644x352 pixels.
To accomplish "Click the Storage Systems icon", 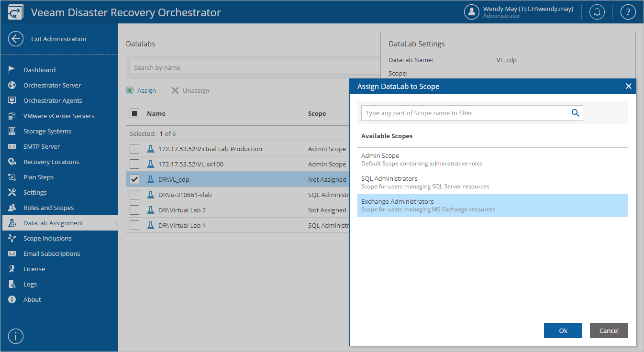I will coord(12,131).
